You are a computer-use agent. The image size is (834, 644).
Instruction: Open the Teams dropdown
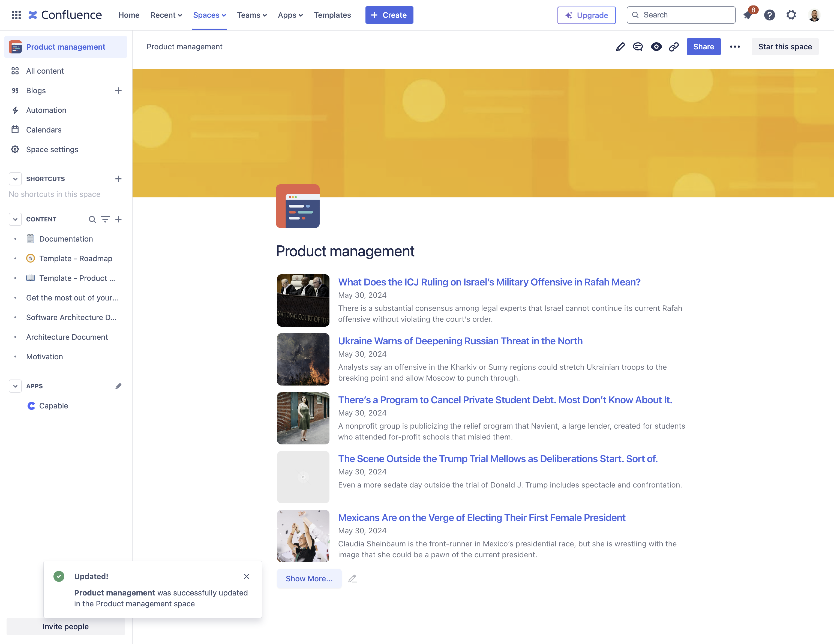tap(252, 15)
